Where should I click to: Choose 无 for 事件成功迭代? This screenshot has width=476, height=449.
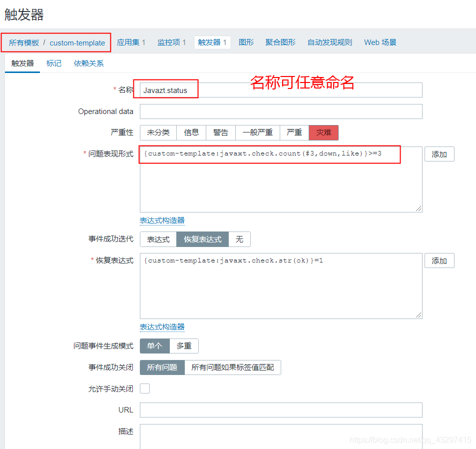(x=240, y=239)
